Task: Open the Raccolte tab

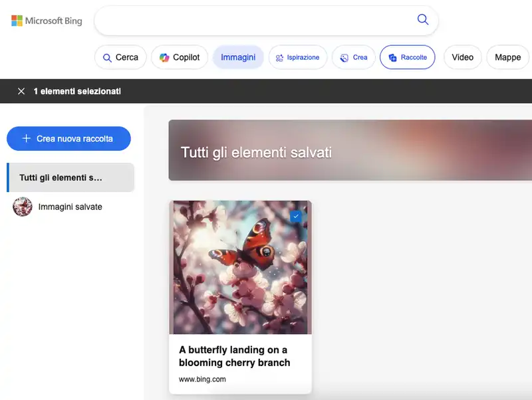Action: 407,57
